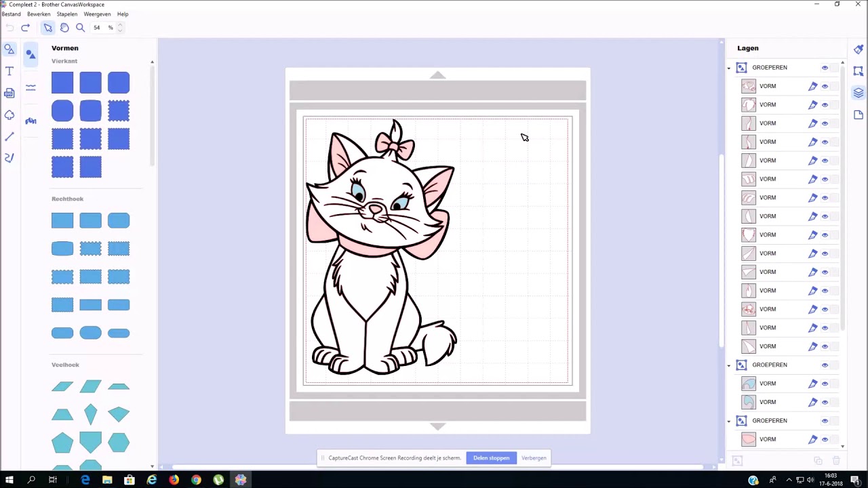The image size is (868, 488).
Task: Toggle lock box of first VORM layer
Action: coord(835,86)
